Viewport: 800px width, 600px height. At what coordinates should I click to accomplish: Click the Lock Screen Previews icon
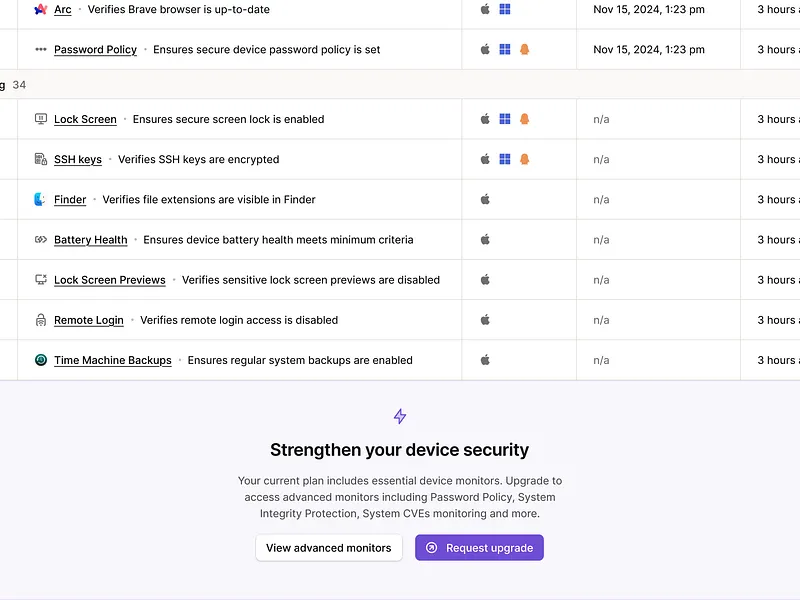point(40,280)
